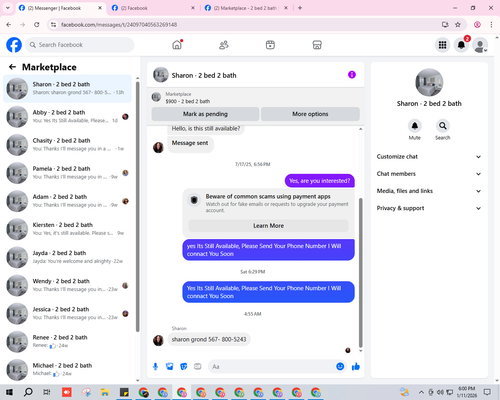Switch to the Messenger | Facebook tab
Image resolution: width=500 pixels, height=400 pixels.
coord(60,8)
